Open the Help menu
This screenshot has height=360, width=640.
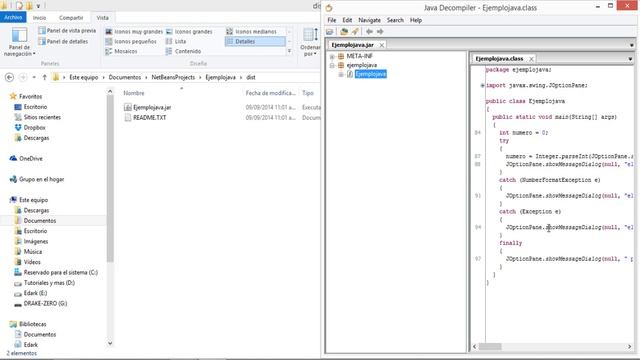pos(416,20)
